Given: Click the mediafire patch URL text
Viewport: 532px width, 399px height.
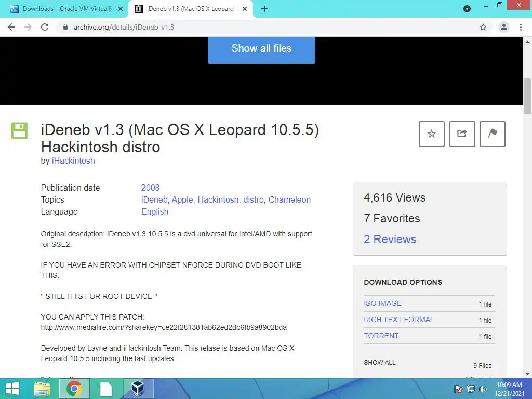Looking at the screenshot, I should click(x=164, y=327).
